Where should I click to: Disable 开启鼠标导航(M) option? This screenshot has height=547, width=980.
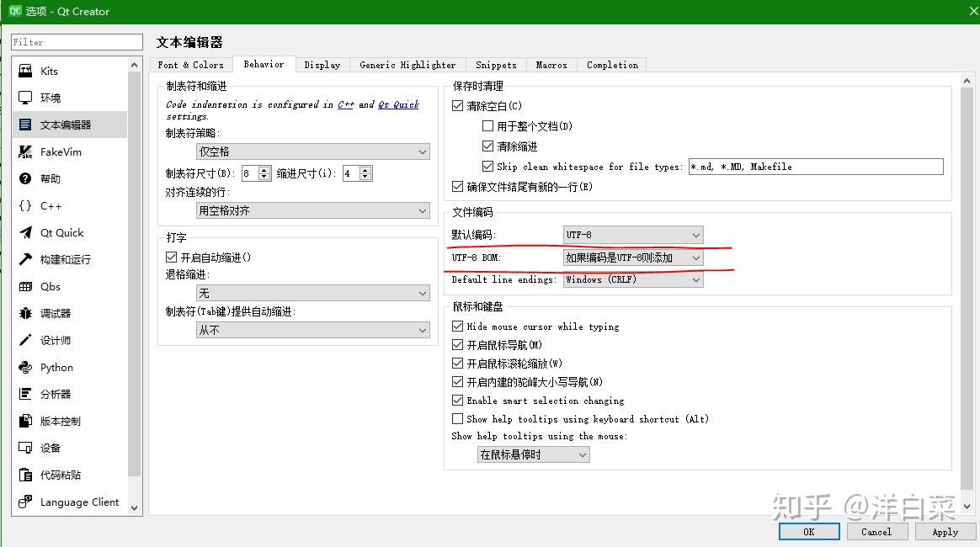tap(457, 345)
